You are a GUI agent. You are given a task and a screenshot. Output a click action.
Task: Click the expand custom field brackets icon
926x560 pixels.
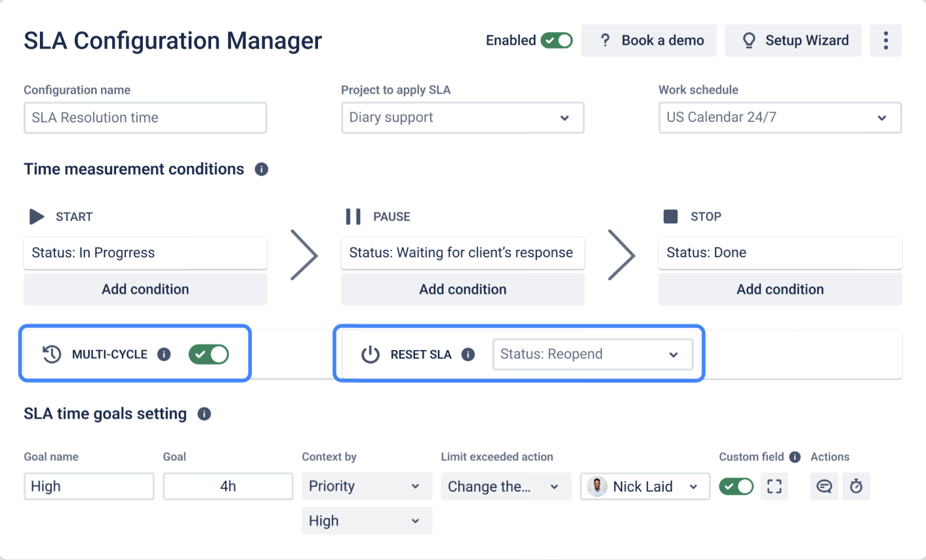tap(775, 486)
